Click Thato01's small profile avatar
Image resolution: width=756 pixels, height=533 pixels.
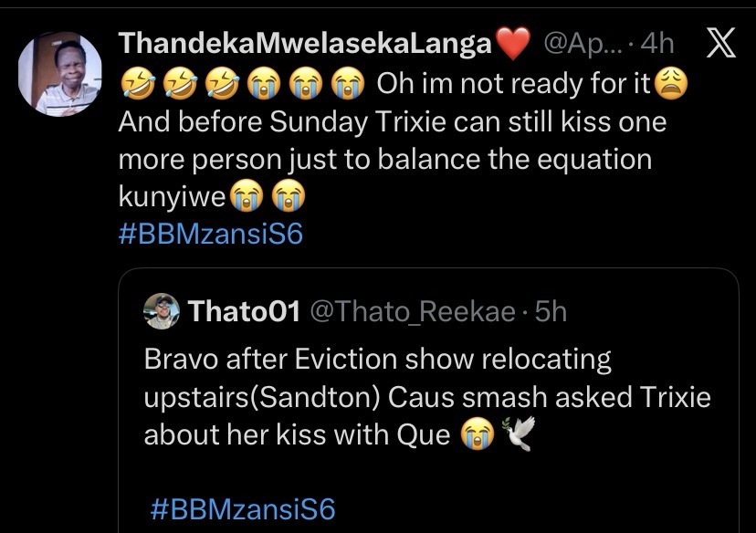(162, 311)
